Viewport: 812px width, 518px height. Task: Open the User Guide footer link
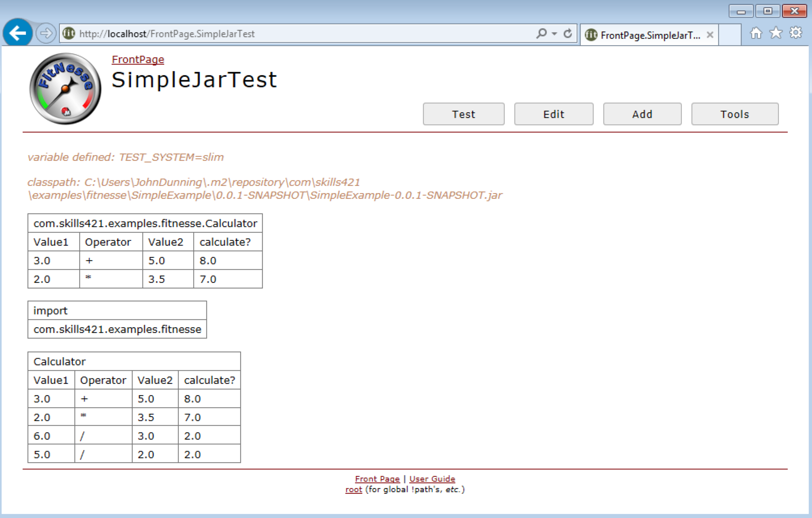(x=432, y=479)
